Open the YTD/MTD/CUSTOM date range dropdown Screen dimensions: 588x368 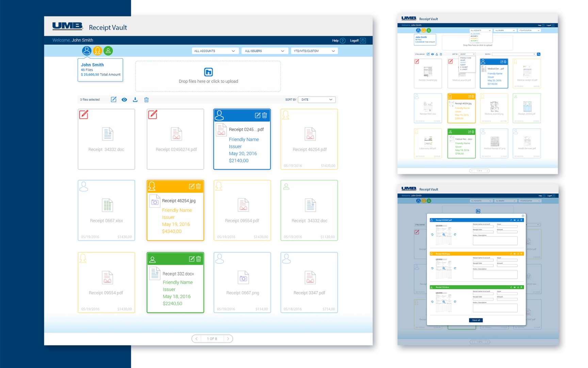pyautogui.click(x=314, y=51)
